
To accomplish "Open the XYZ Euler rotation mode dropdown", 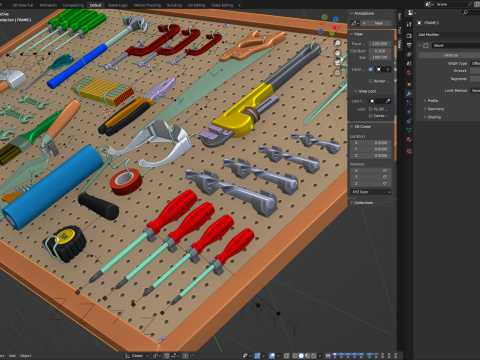I will [x=371, y=192].
